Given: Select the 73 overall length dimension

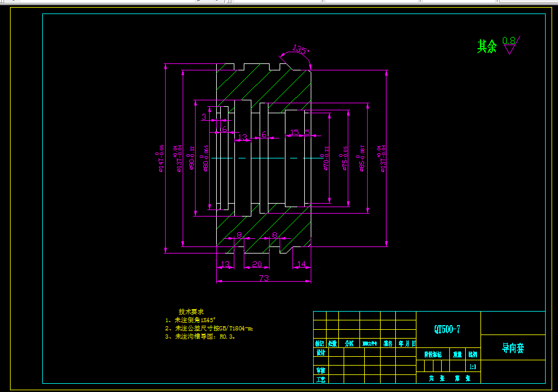Looking at the screenshot, I should click(x=264, y=278).
